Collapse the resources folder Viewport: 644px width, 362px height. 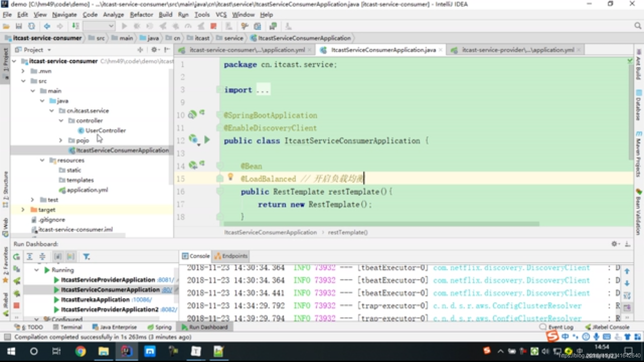(x=42, y=160)
